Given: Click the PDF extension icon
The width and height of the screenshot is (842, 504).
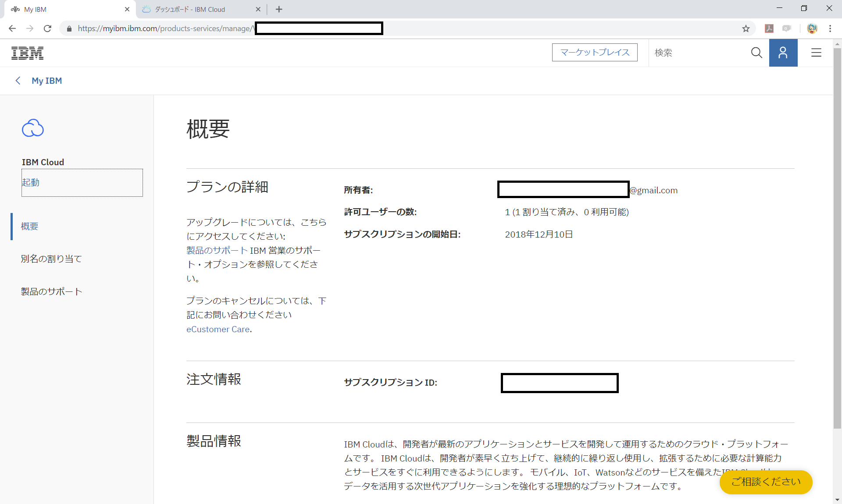Looking at the screenshot, I should 769,28.
